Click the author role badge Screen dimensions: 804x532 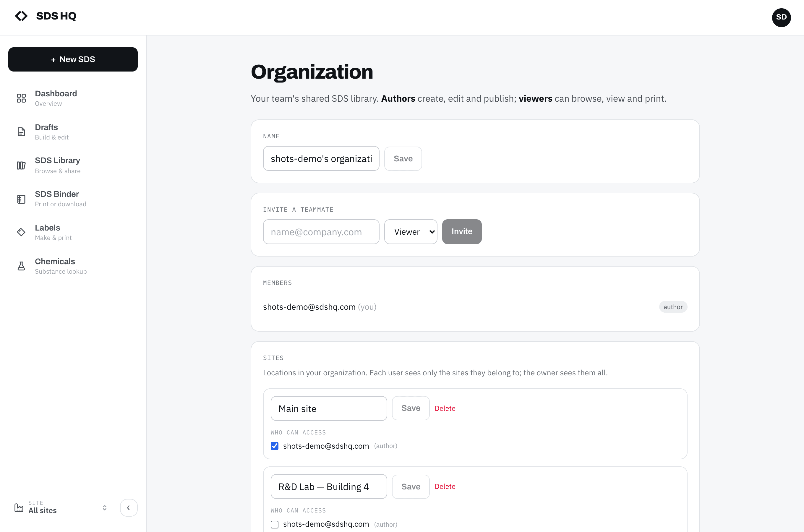[x=673, y=307]
